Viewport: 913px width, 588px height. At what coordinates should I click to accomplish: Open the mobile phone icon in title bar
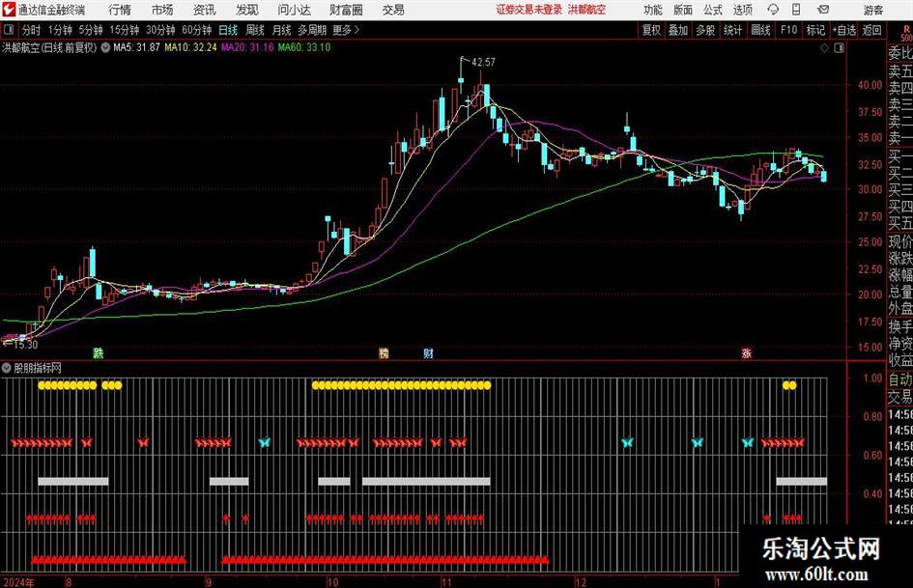[x=796, y=10]
